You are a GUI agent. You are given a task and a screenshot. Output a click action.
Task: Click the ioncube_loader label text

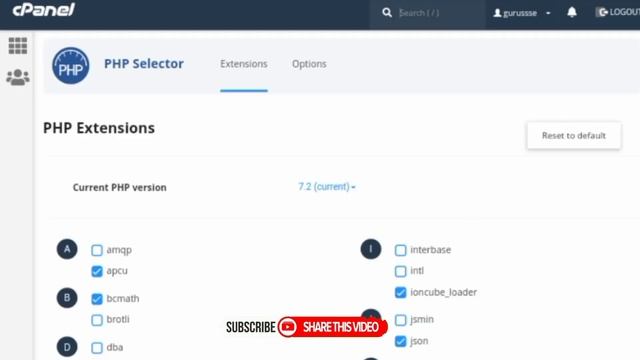point(443,292)
